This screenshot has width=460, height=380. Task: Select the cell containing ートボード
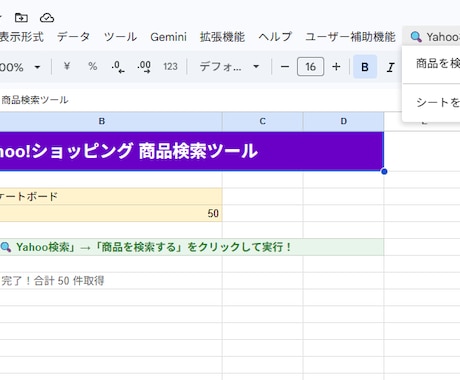(111, 196)
